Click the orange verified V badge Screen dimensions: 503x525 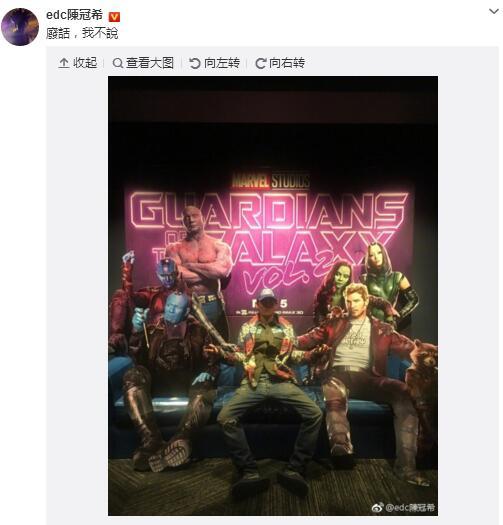[114, 16]
